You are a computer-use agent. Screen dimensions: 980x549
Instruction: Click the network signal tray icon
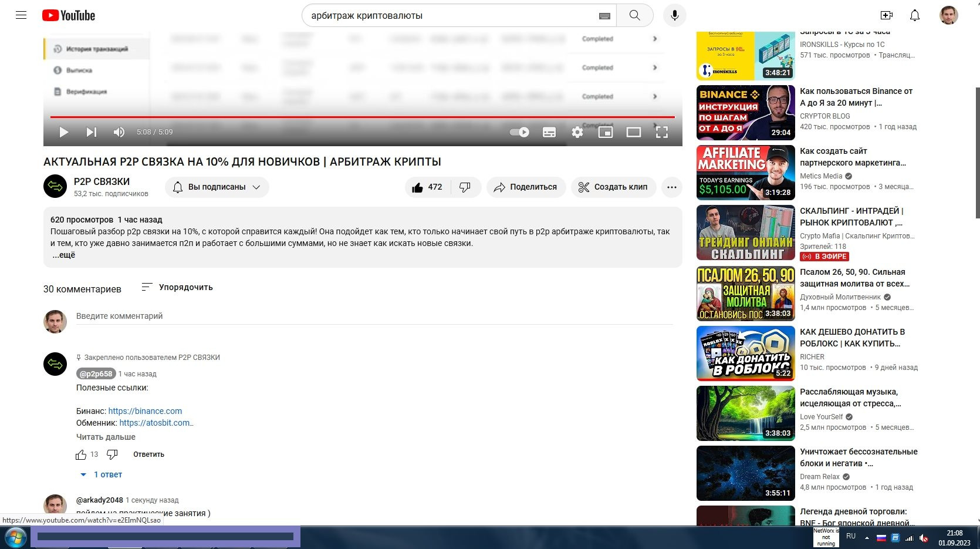point(910,537)
